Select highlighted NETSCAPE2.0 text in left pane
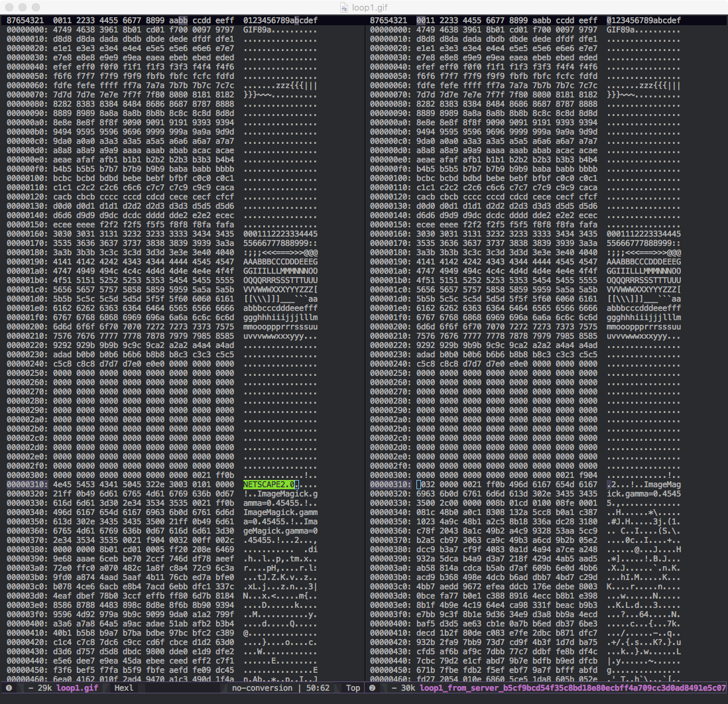Viewport: 728px width, 704px height. [x=269, y=485]
